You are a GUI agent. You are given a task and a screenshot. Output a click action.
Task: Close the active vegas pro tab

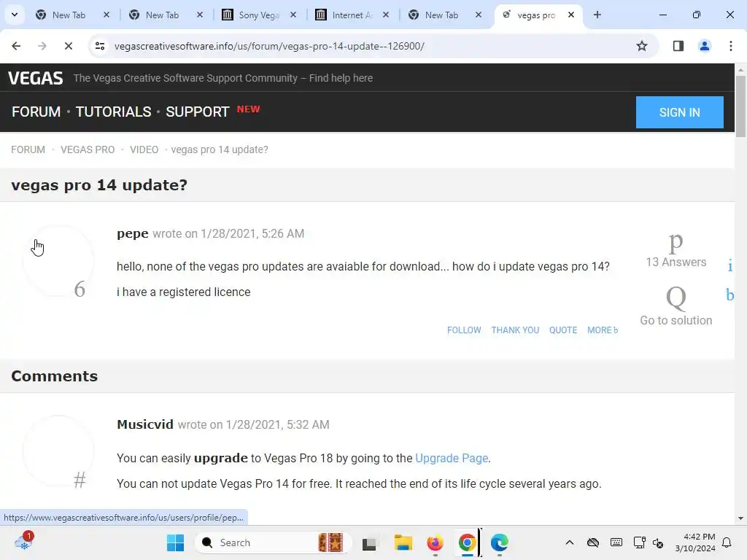[570, 15]
